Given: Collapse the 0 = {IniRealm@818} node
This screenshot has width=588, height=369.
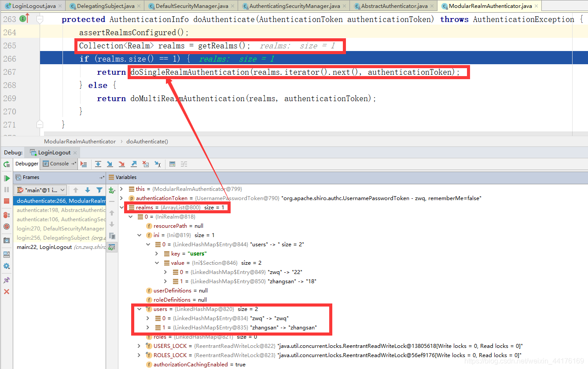Looking at the screenshot, I should click(x=130, y=216).
